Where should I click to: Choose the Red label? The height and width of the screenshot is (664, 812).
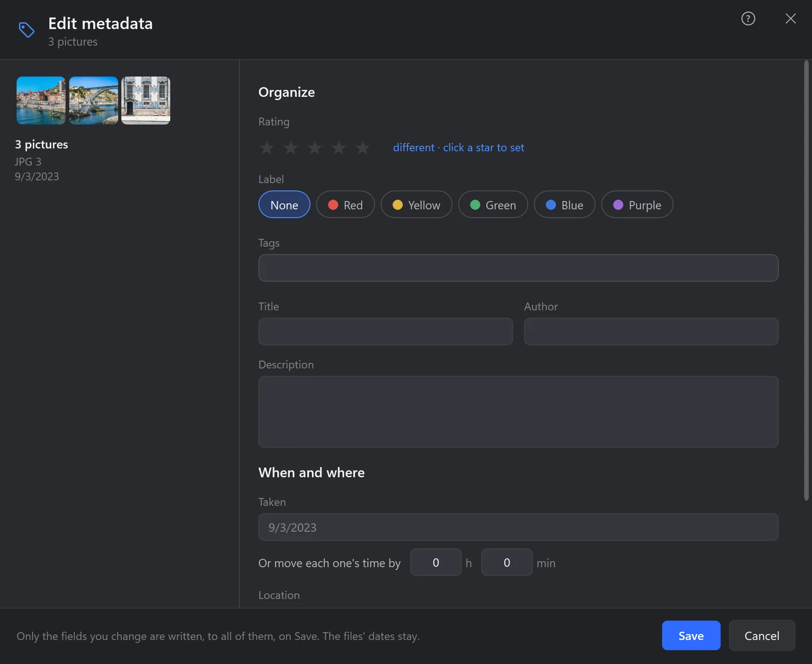point(345,205)
